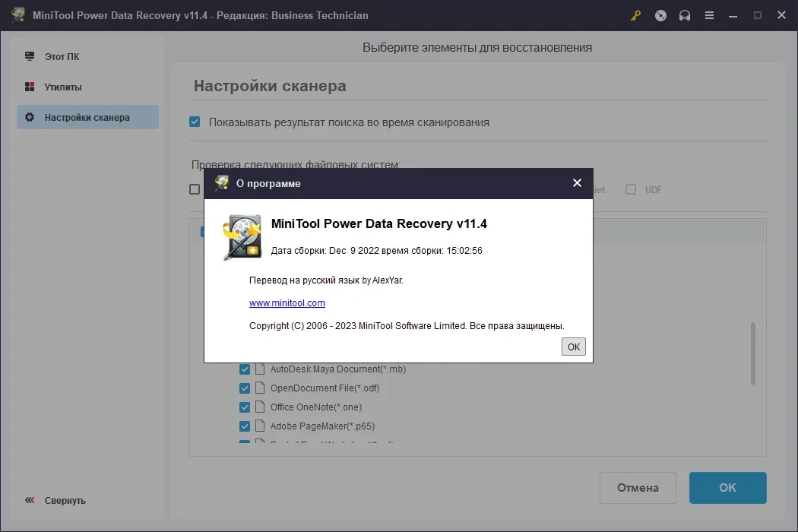
Task: Close the О программе dialog with X
Action: point(577,182)
